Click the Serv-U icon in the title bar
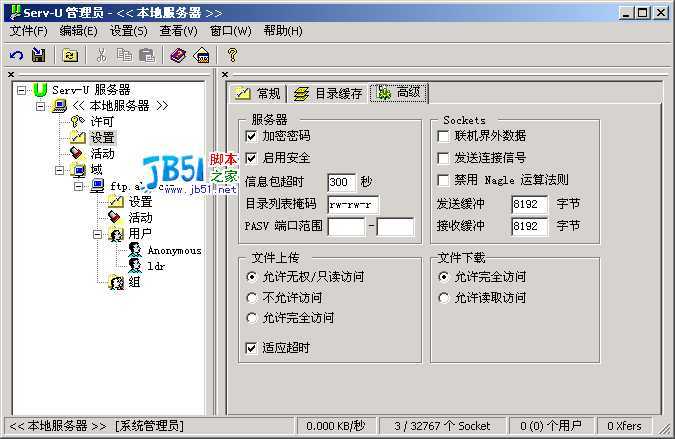Screen dimensions: 675x439 pyautogui.click(x=15, y=12)
